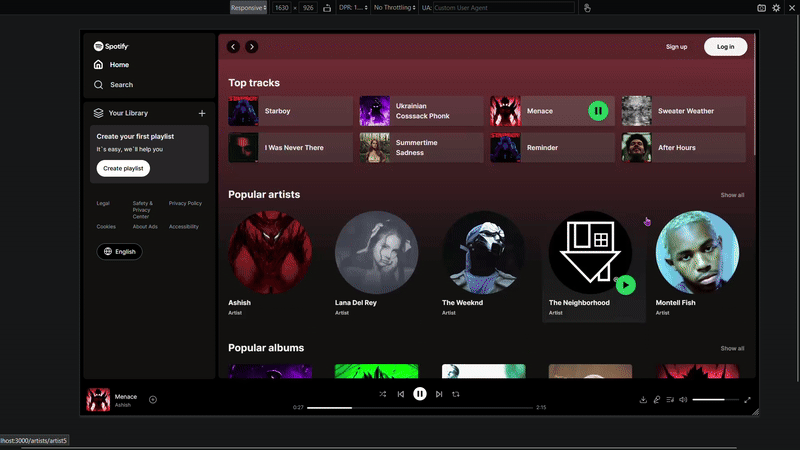The height and width of the screenshot is (450, 800).
Task: Pause Menace using green button in Top tracks
Action: (598, 111)
